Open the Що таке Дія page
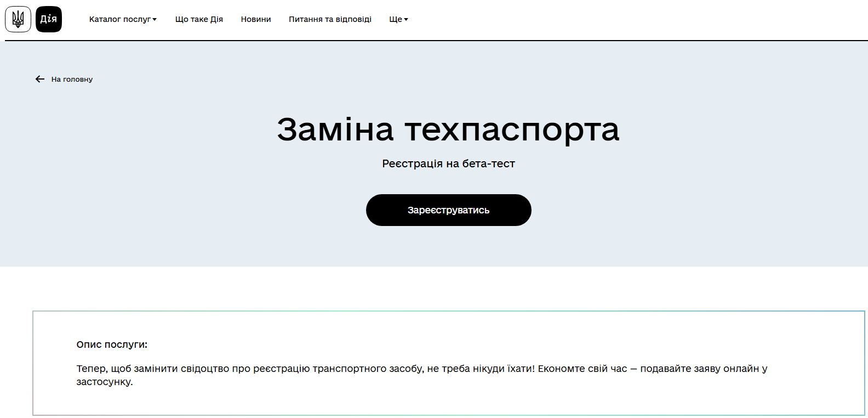Screen dimensions: 868x418 pyautogui.click(x=199, y=19)
